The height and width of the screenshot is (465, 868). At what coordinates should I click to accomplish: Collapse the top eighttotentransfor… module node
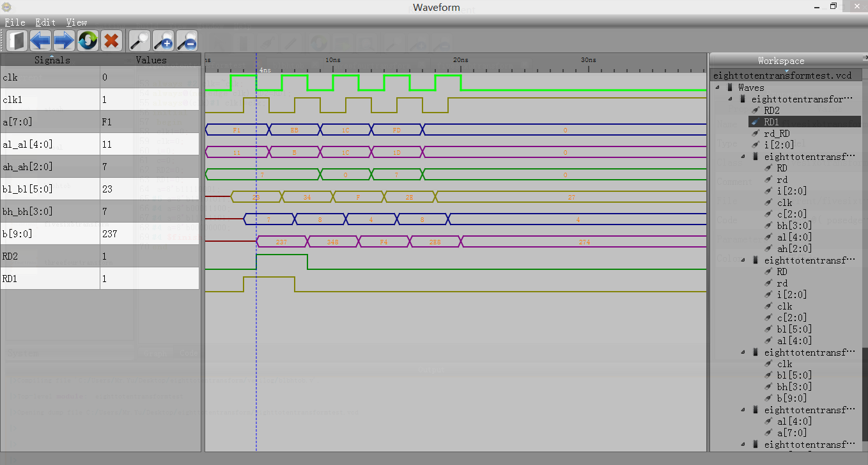(x=731, y=99)
